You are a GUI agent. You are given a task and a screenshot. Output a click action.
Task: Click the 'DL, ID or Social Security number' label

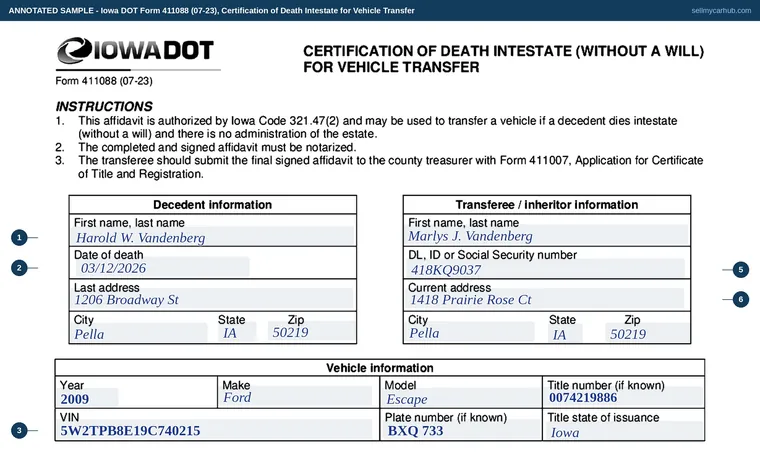pyautogui.click(x=492, y=254)
